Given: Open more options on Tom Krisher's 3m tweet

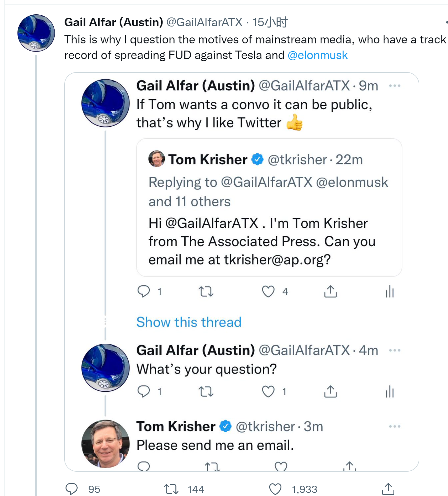Looking at the screenshot, I should pos(395,427).
